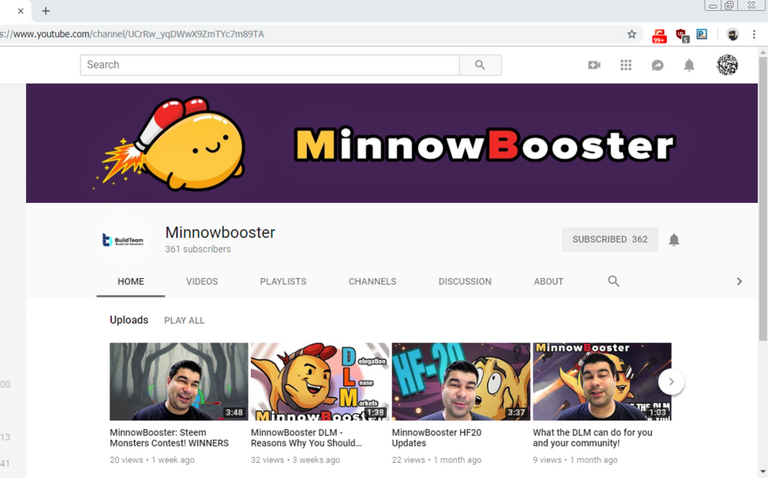Click title 'MinnowBooster DLM - Reasons Why You Should'
Viewport: 768px width, 478px height.
pyautogui.click(x=306, y=438)
